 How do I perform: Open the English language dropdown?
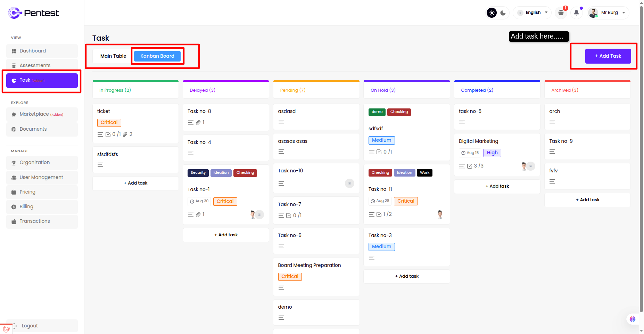click(532, 13)
